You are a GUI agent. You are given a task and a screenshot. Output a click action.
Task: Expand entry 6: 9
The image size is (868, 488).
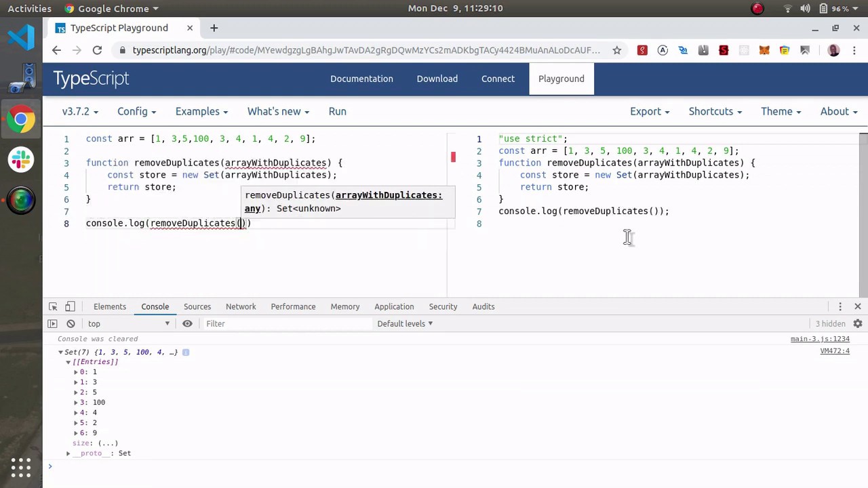coord(75,433)
